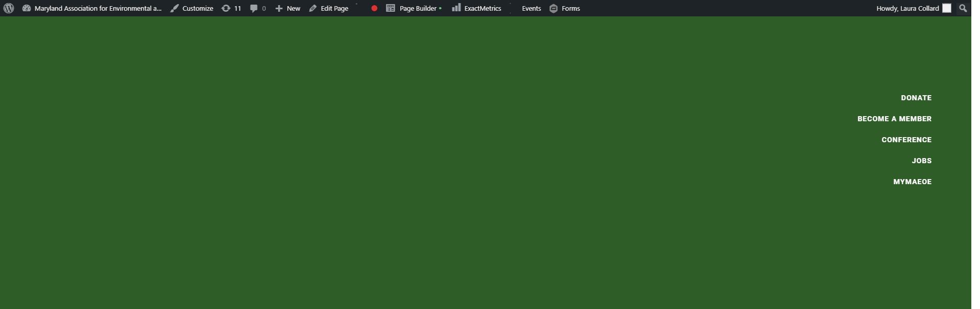Expand the New content menu
Image resolution: width=980 pixels, height=309 pixels.
(x=288, y=8)
